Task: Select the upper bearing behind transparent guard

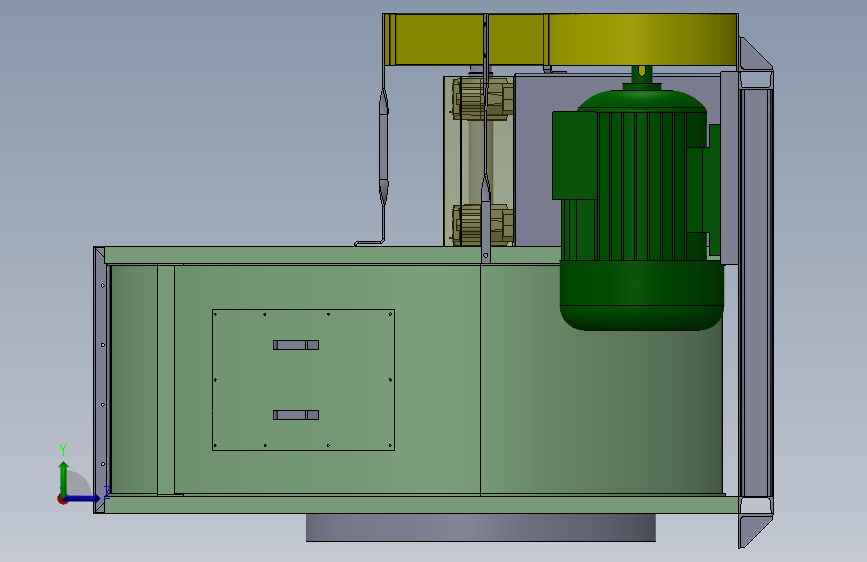Action: [x=481, y=99]
